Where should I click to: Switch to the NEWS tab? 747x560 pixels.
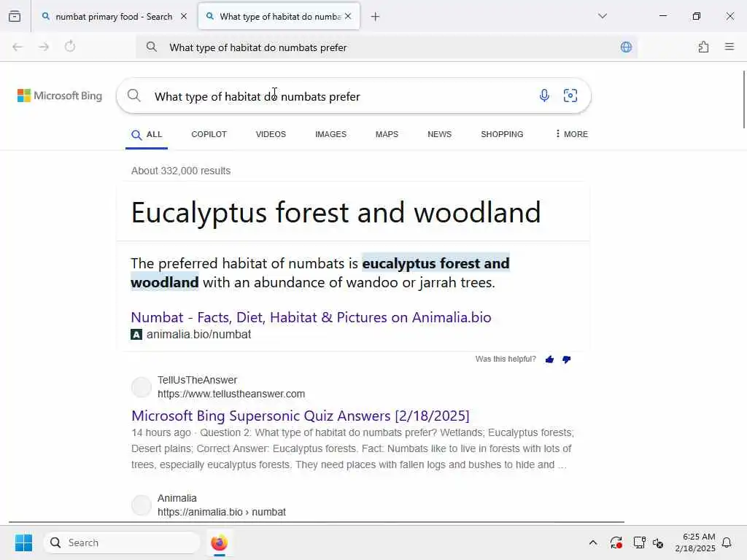point(439,134)
